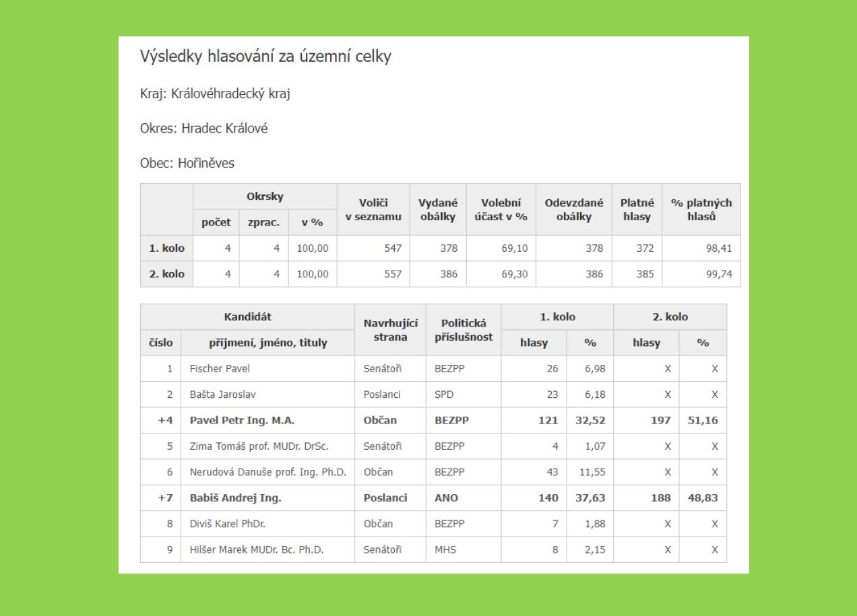
Task: Click the 'Kandidát' table header
Action: pyautogui.click(x=247, y=316)
